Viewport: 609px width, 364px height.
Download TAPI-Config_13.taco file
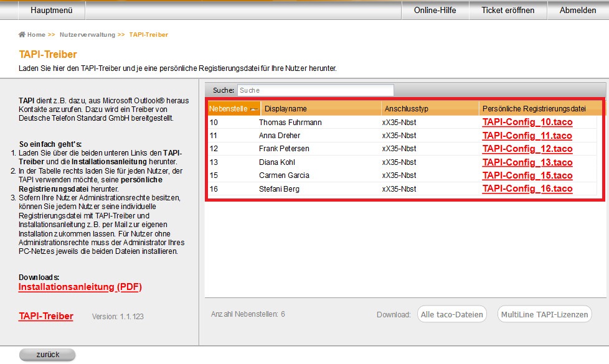527,162
